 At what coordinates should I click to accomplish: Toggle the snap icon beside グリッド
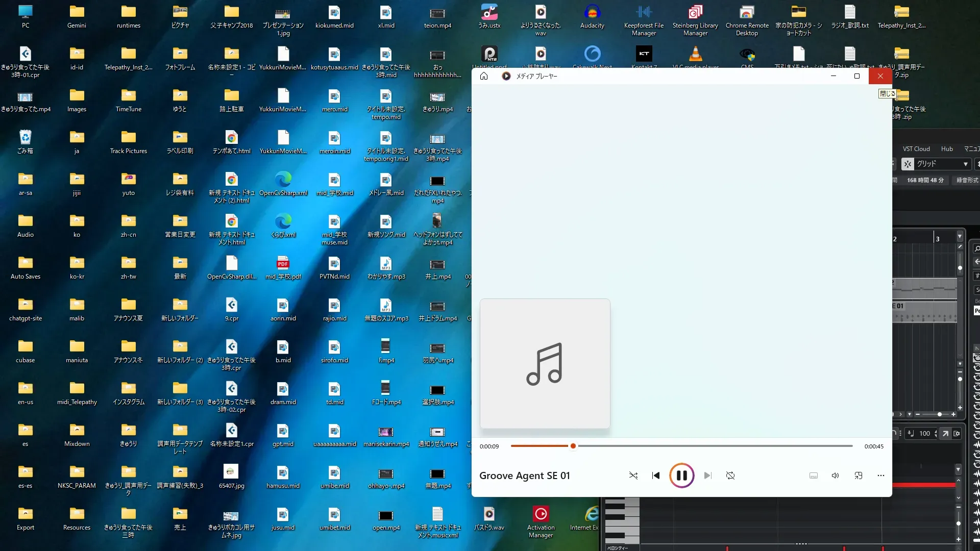(908, 164)
